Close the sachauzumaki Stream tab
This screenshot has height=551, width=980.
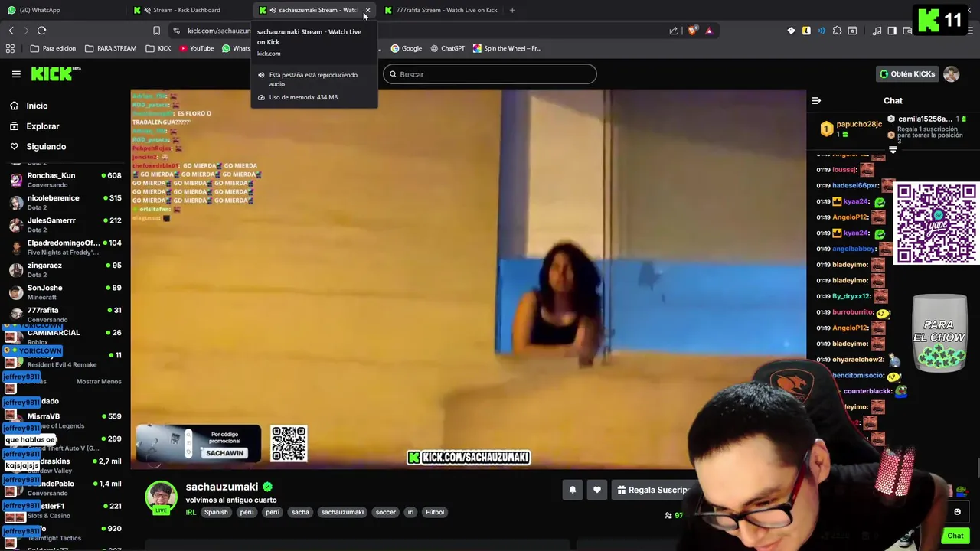[367, 10]
